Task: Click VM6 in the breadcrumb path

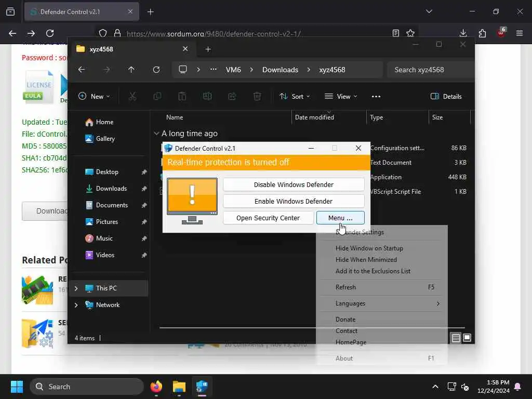Action: click(233, 70)
